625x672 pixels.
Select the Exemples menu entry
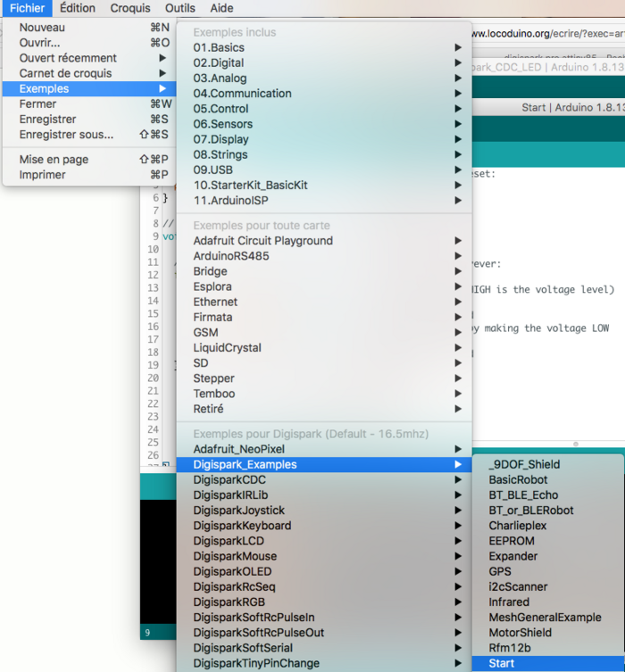(x=89, y=88)
